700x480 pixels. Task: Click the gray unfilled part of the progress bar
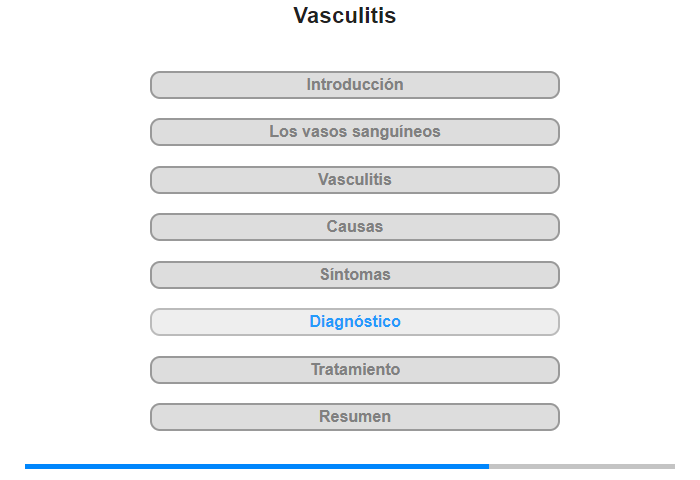pos(582,466)
